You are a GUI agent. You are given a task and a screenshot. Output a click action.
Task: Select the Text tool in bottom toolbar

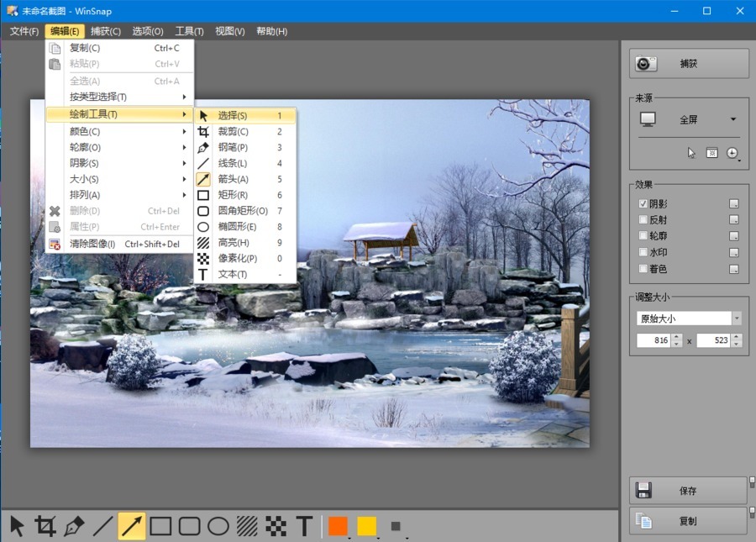pos(305,526)
